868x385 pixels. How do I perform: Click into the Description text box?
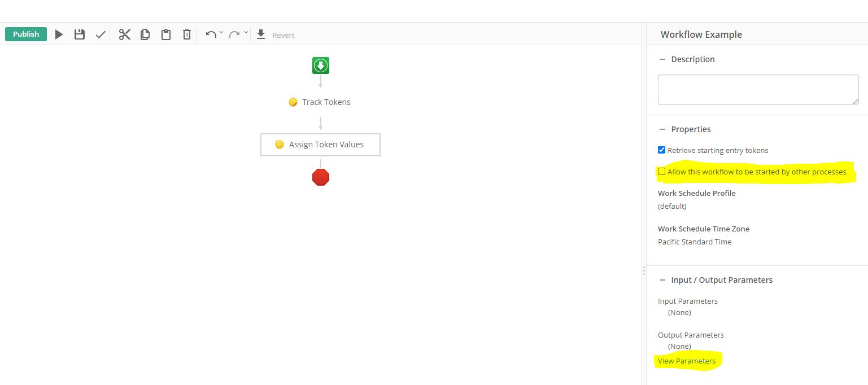(758, 90)
